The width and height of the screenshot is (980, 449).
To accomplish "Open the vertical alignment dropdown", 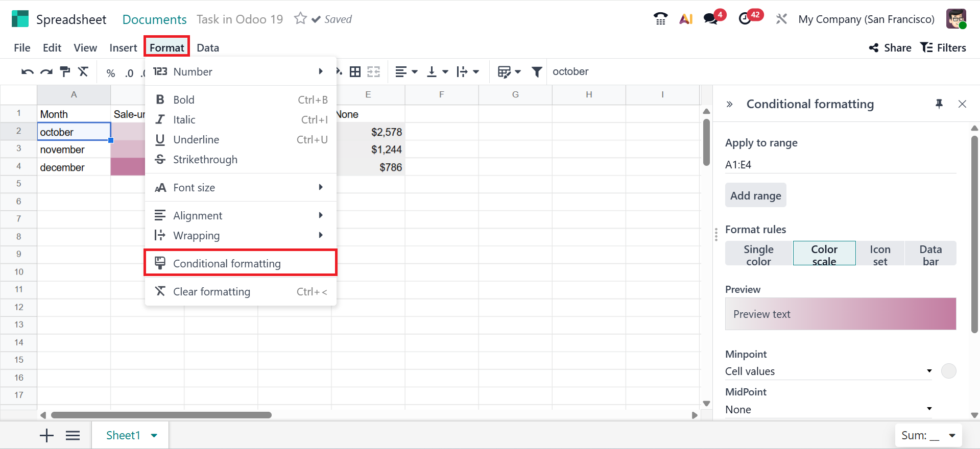I will (x=438, y=72).
